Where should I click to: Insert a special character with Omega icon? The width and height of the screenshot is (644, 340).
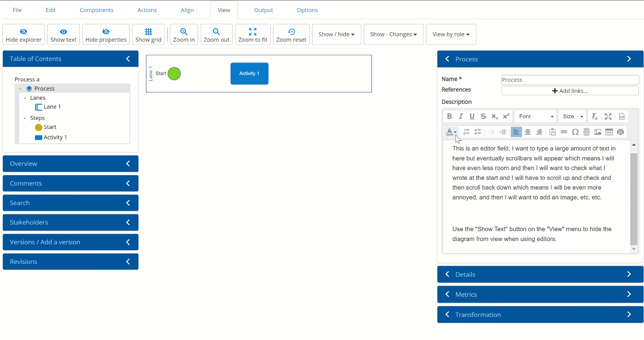point(575,132)
